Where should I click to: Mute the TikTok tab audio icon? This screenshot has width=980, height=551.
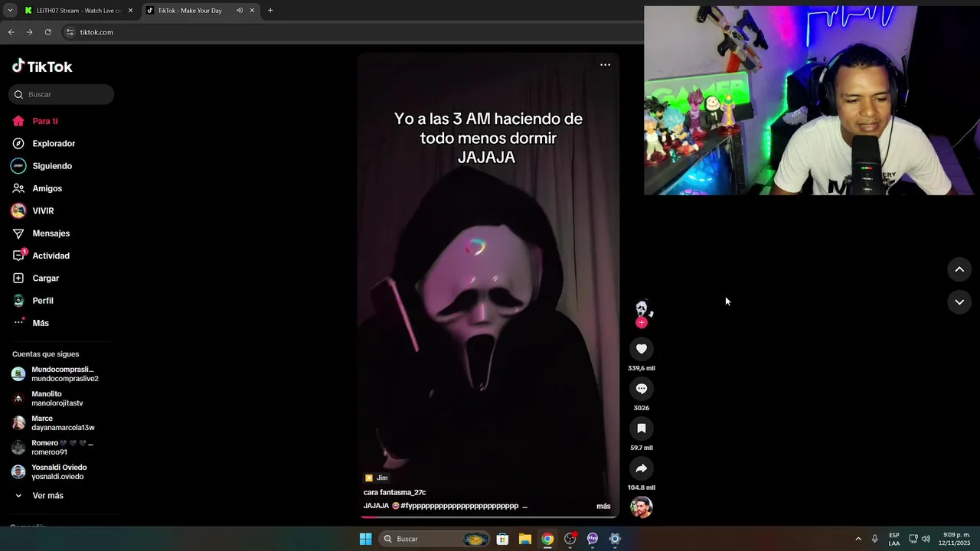tap(240, 11)
